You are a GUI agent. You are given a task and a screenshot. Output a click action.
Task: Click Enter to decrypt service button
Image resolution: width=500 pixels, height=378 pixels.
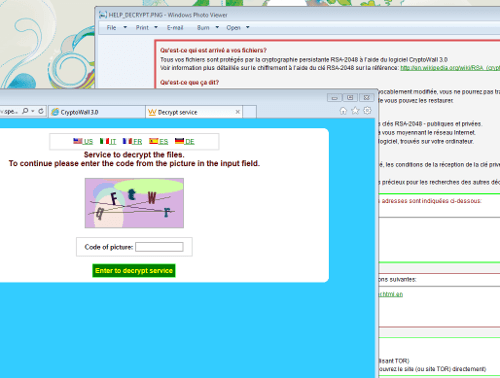point(134,271)
